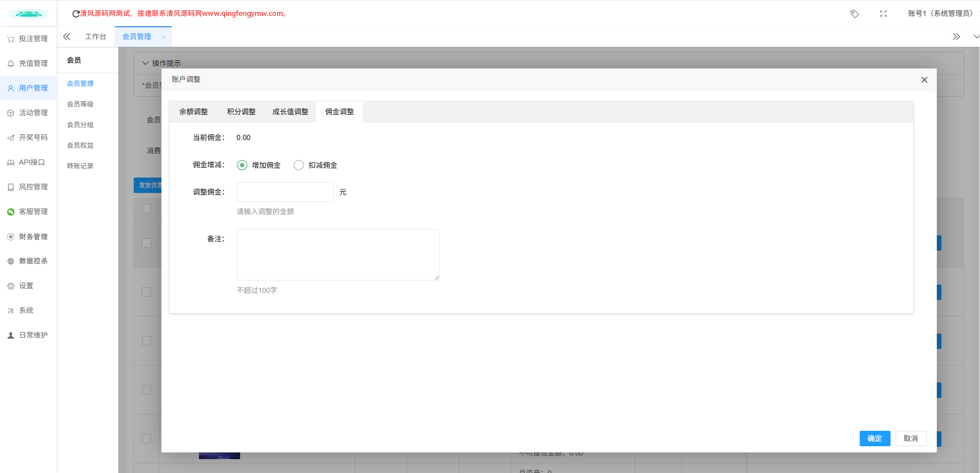Toggle fullscreen mode icon
The width and height of the screenshot is (980, 473).
pos(883,14)
